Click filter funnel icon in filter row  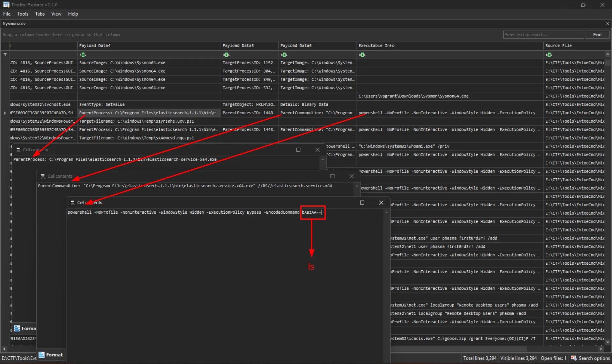[x=5, y=54]
